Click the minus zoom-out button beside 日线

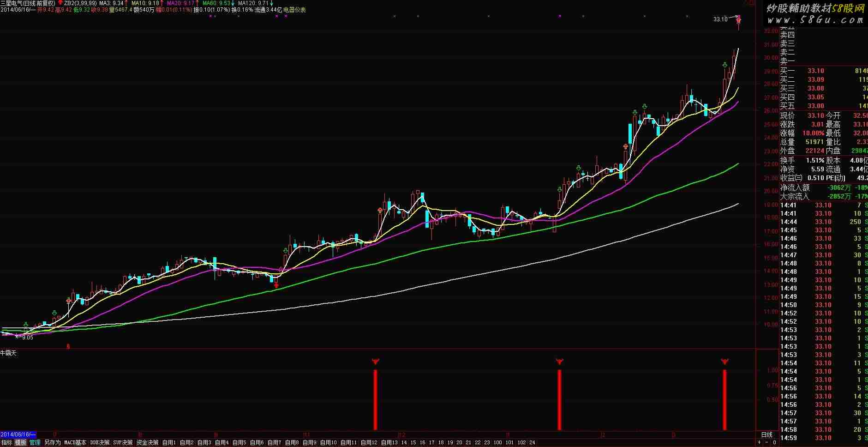767,442
